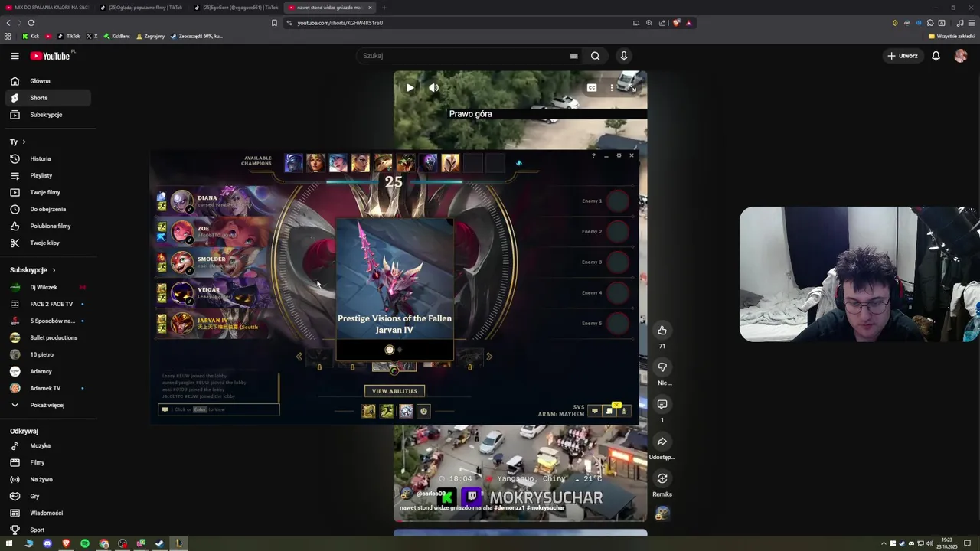Open the Kick bookmark

[31, 36]
